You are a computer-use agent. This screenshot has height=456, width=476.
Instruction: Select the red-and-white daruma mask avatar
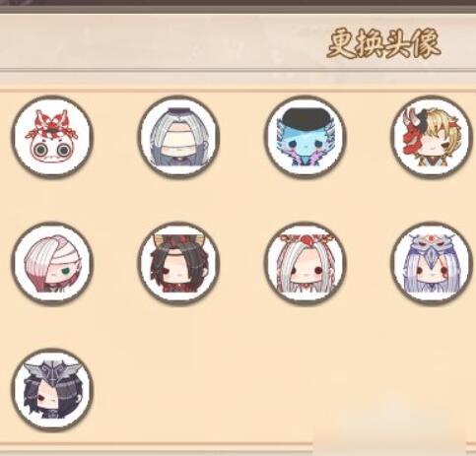pyautogui.click(x=52, y=137)
